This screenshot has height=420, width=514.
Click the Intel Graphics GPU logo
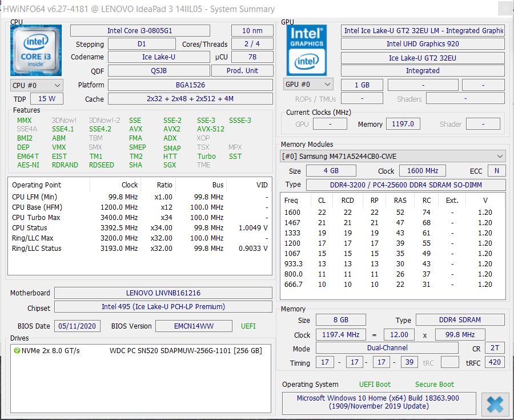[307, 50]
